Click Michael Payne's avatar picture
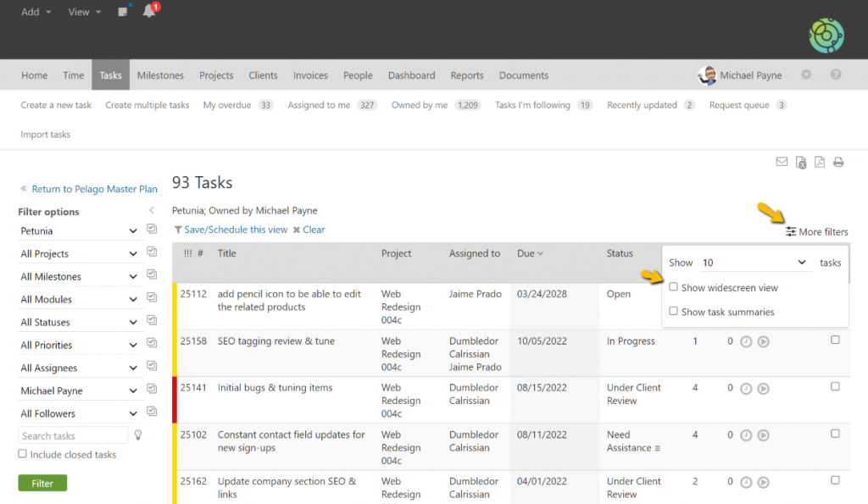Image resolution: width=868 pixels, height=504 pixels. (707, 75)
